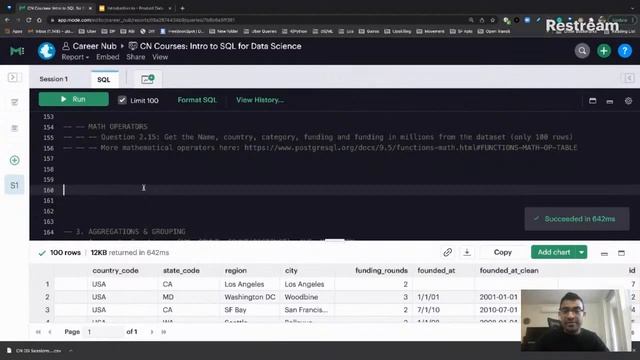Go to previous results page
The image size is (640, 360).
pyautogui.click(x=50, y=332)
